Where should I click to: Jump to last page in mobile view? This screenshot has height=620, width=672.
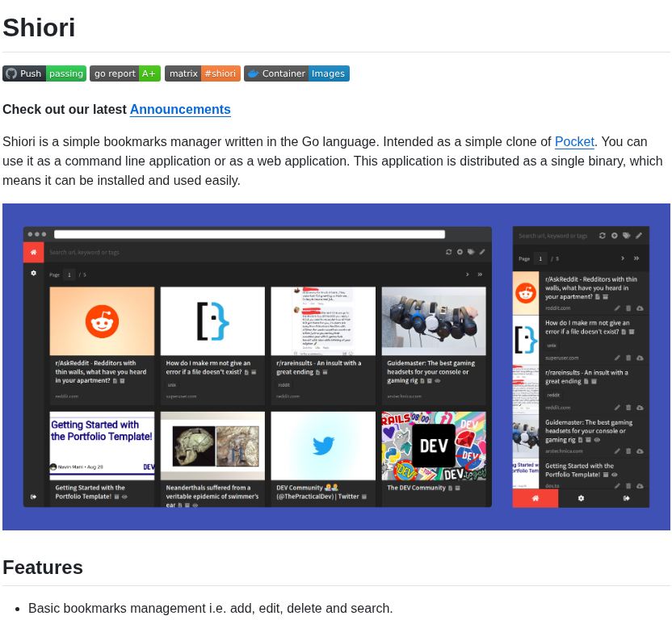(x=636, y=258)
